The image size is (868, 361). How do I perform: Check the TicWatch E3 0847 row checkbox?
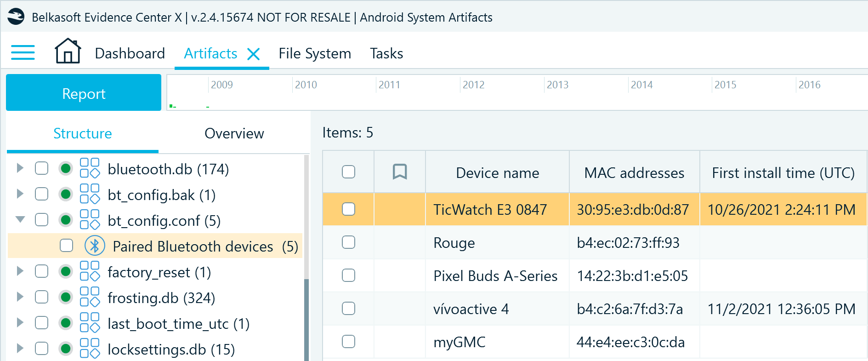click(349, 209)
